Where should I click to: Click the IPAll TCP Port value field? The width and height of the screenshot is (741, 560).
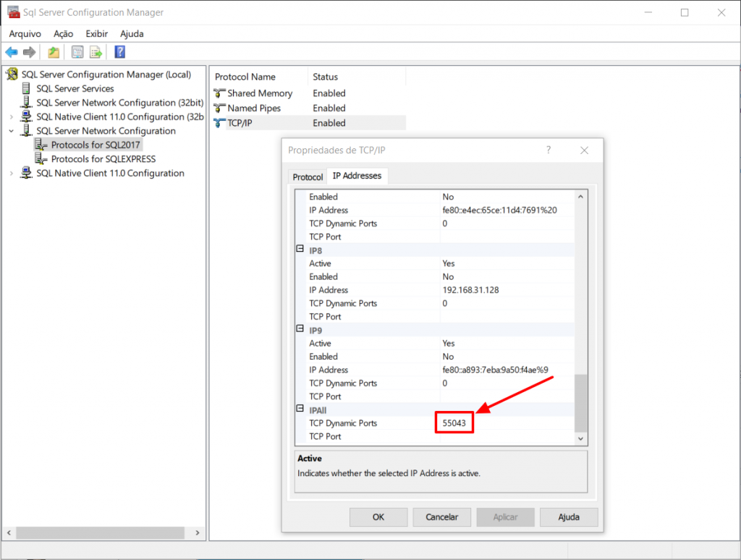click(x=507, y=436)
